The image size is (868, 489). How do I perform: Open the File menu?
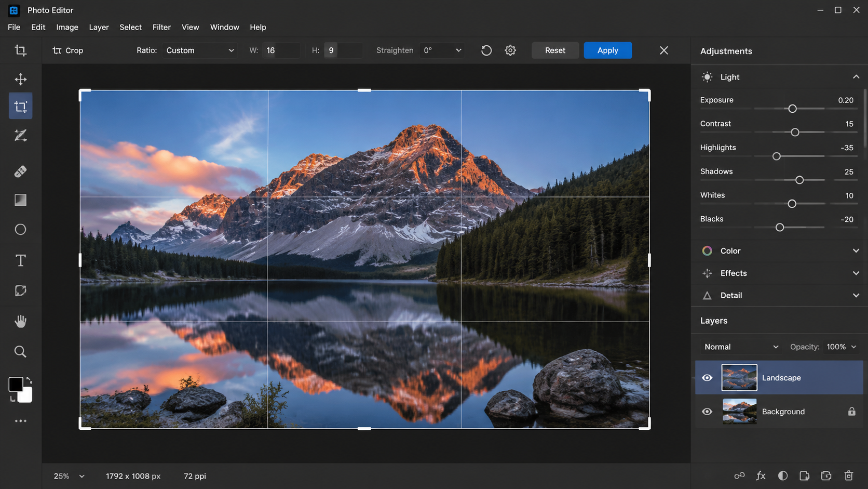coord(14,27)
